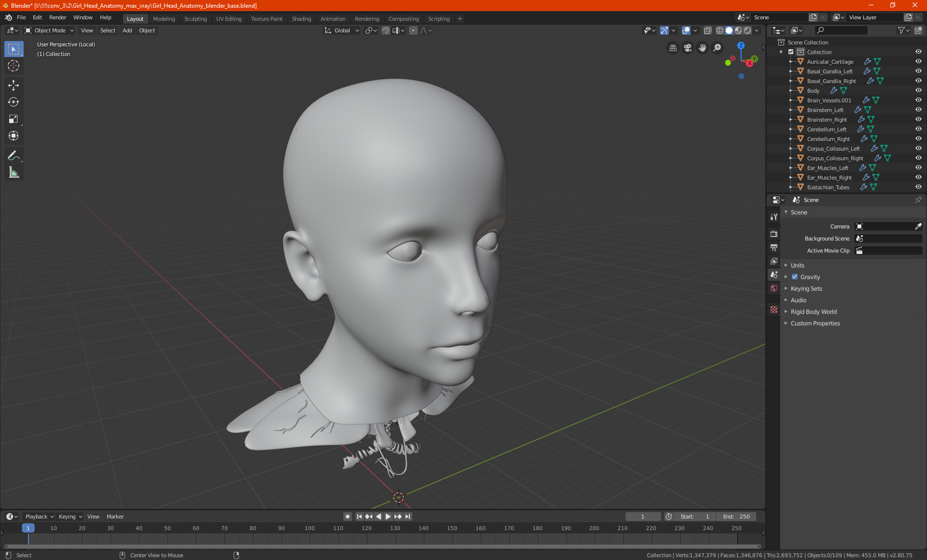Select the Measure tool
927x560 pixels.
[14, 173]
